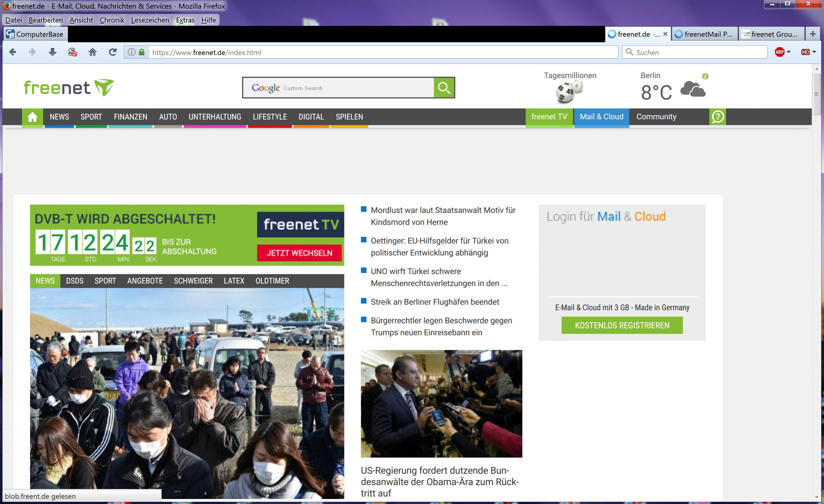
Task: Select the OLDTIMER content tab
Action: tap(273, 281)
